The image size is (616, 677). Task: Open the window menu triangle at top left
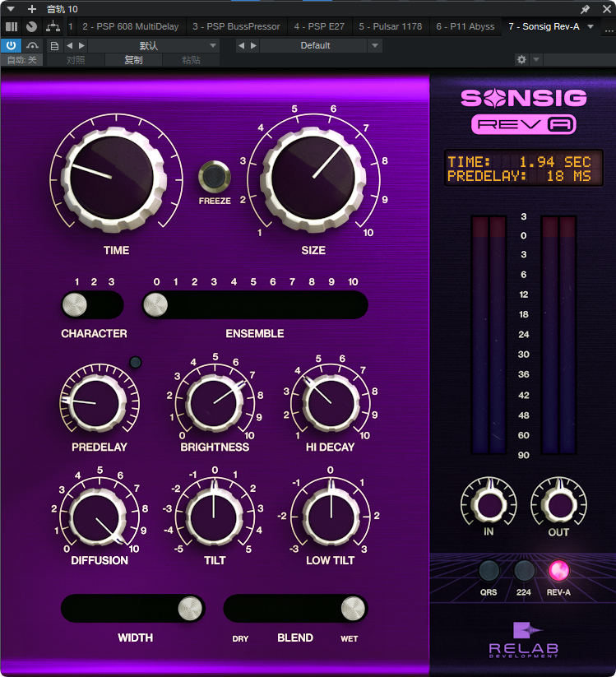pyautogui.click(x=11, y=8)
